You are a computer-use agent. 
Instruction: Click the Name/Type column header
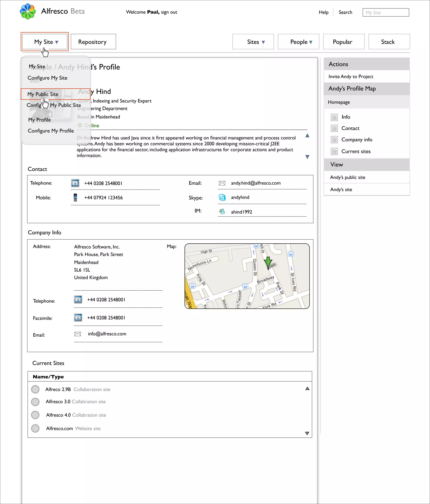[x=48, y=377]
